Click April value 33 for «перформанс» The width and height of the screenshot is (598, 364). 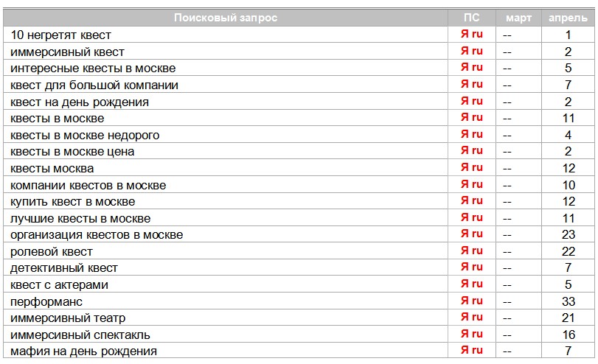pyautogui.click(x=568, y=301)
